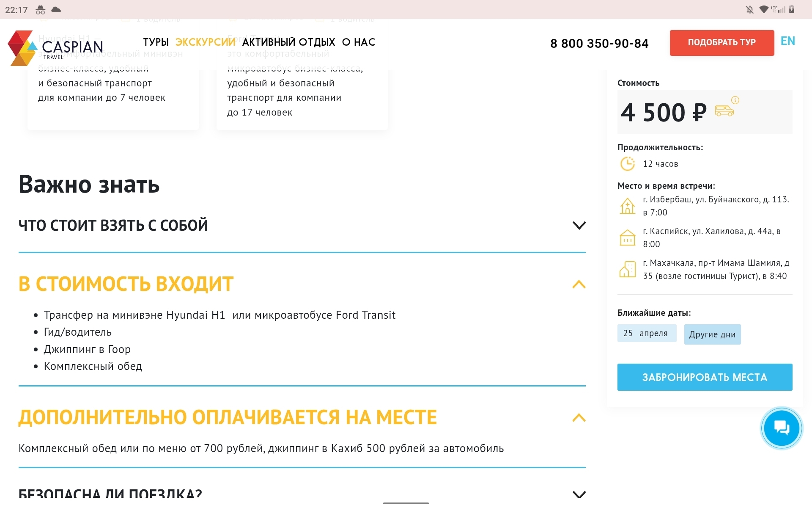Image resolution: width=812 pixels, height=508 pixels.
Task: Click the Makhachkala meeting point building icon
Action: point(627,269)
